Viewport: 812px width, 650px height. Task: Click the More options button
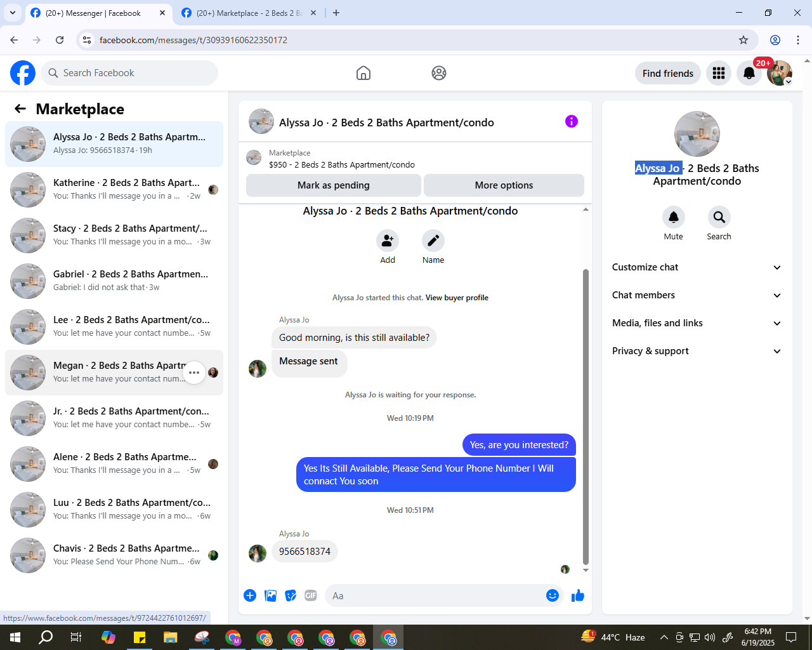(504, 185)
